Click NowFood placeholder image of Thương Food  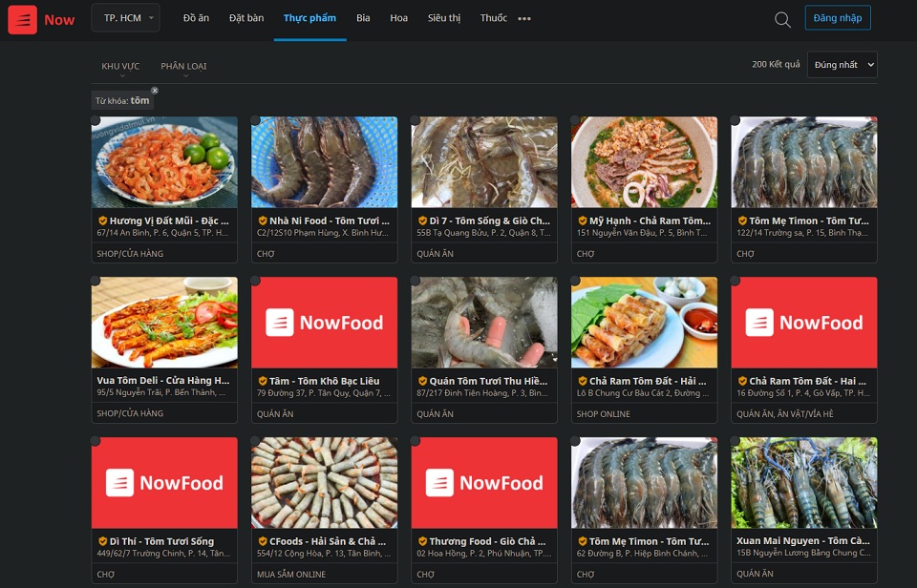pos(484,483)
